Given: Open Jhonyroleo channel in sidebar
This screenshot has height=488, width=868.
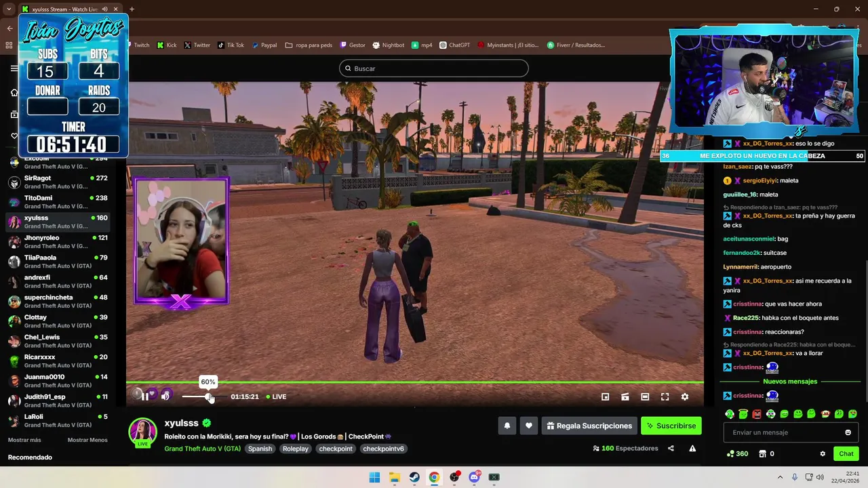Looking at the screenshot, I should click(58, 241).
